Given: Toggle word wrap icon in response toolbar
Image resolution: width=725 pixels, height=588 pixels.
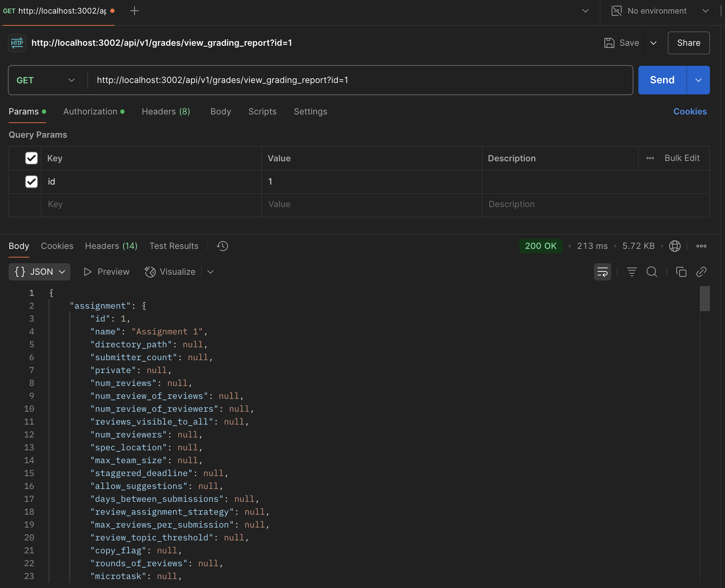Looking at the screenshot, I should [x=602, y=272].
